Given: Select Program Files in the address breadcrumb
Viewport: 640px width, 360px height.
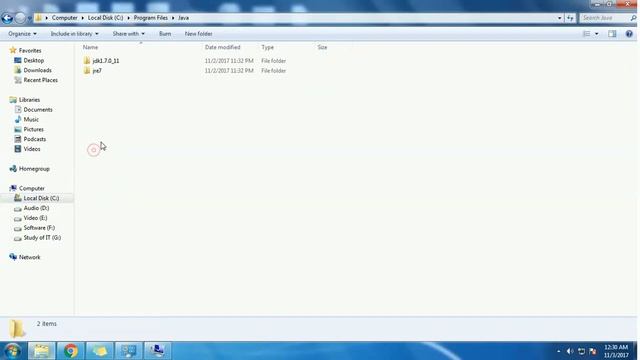Looking at the screenshot, I should 151,18.
